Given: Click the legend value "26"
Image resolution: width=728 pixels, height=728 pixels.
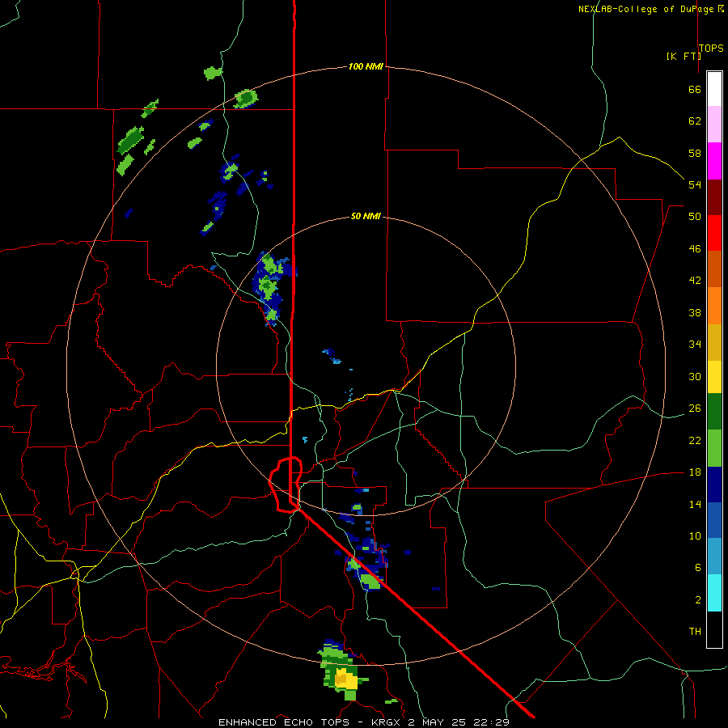Looking at the screenshot, I should (695, 408).
